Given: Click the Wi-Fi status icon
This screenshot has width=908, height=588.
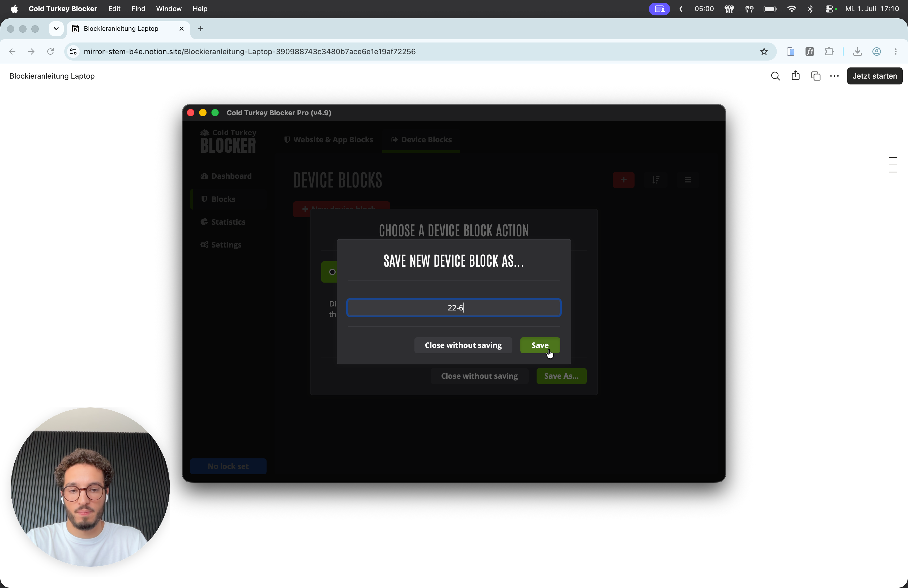Looking at the screenshot, I should point(792,8).
